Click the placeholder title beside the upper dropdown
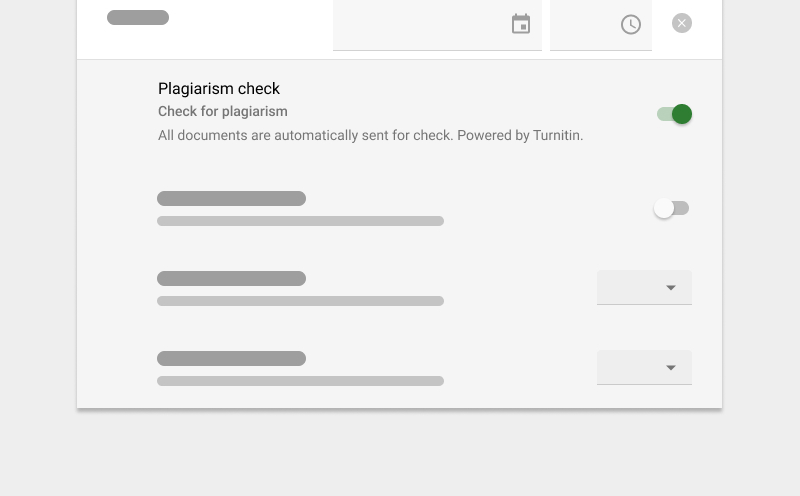800x496 pixels. 231,278
